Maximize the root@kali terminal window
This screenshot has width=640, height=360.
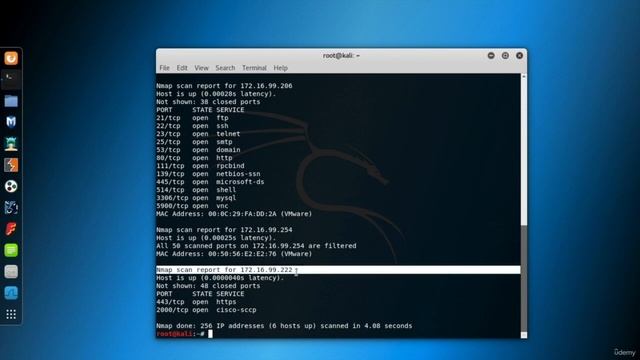pos(505,56)
